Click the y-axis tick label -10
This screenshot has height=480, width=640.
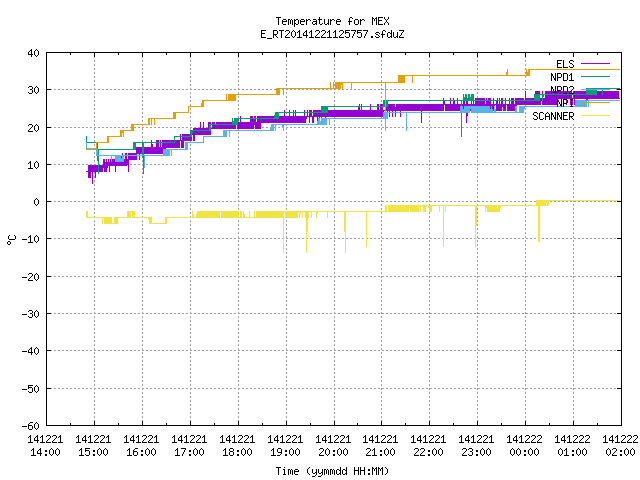[31, 239]
